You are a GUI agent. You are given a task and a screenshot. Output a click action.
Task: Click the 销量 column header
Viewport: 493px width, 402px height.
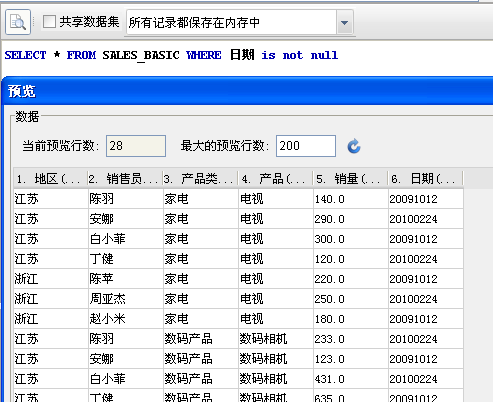350,179
